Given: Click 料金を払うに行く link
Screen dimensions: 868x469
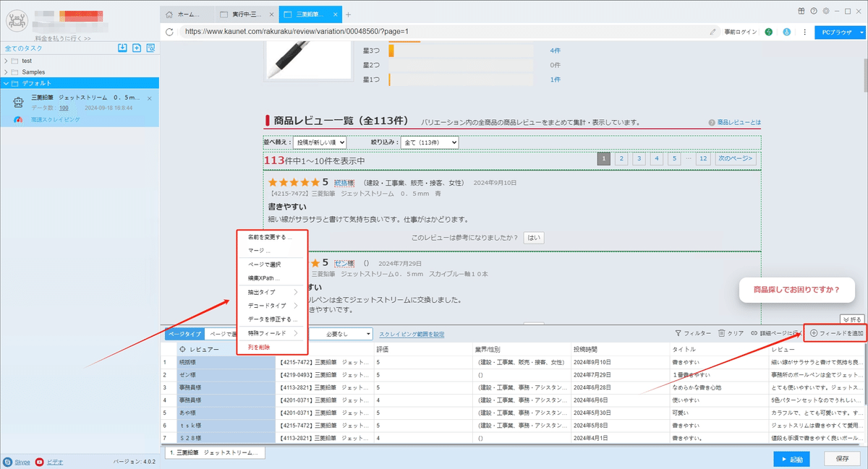Looking at the screenshot, I should [64, 38].
